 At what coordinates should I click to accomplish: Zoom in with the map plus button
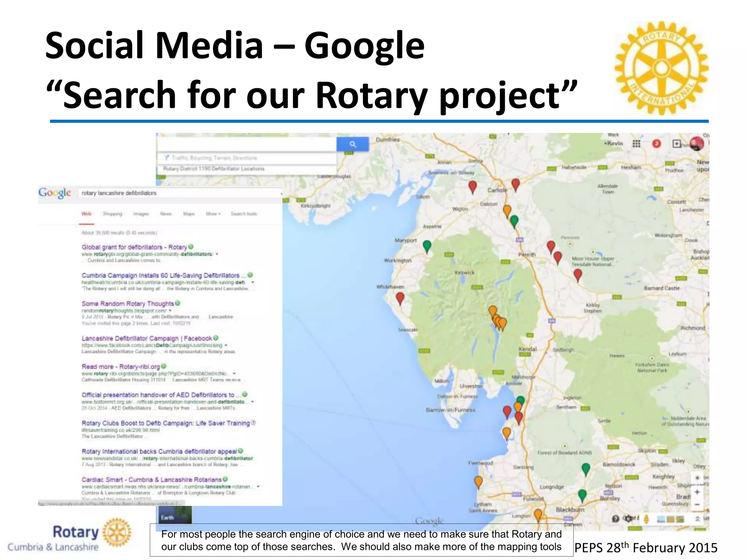[697, 492]
